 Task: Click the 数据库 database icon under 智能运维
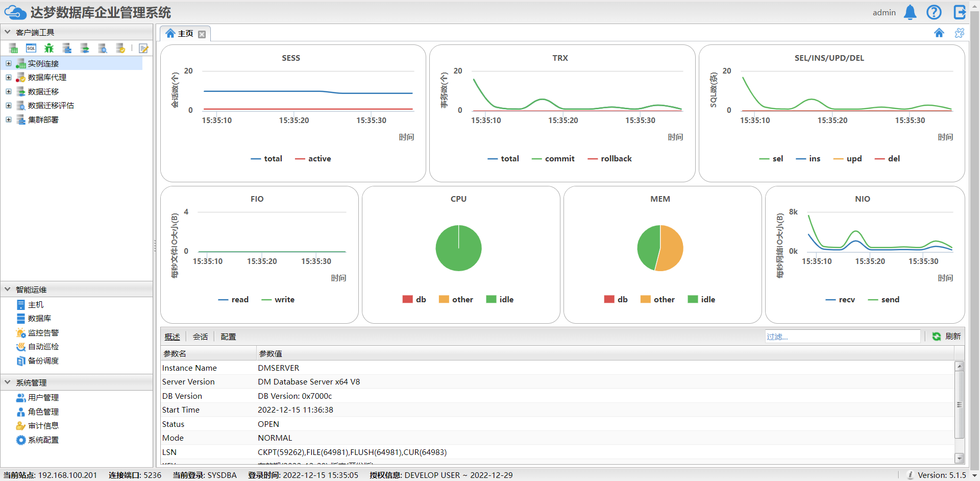pyautogui.click(x=21, y=319)
